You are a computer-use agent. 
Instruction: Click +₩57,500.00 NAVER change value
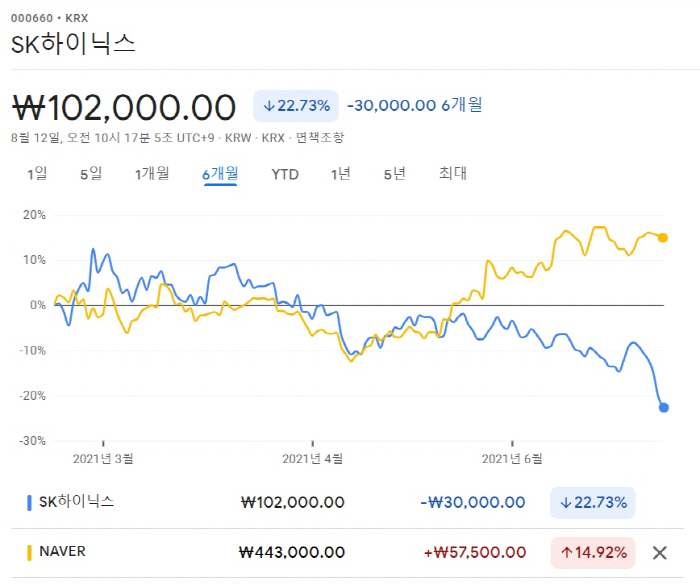[475, 553]
